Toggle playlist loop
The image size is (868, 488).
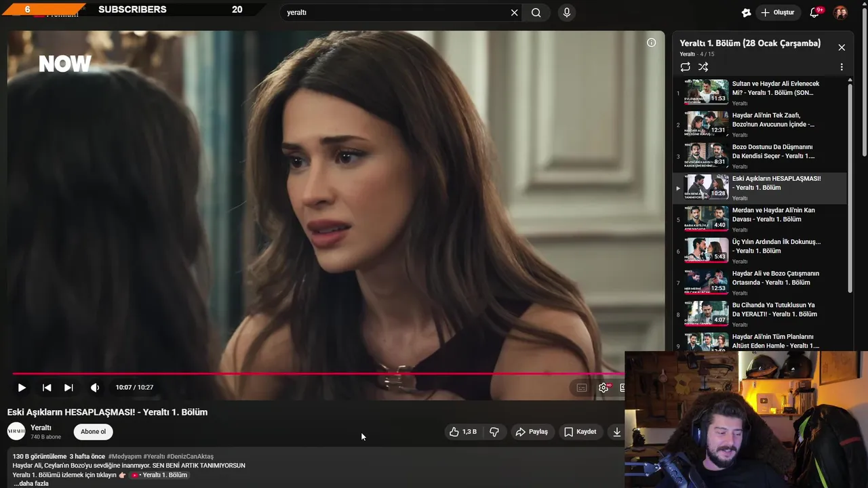coord(686,67)
